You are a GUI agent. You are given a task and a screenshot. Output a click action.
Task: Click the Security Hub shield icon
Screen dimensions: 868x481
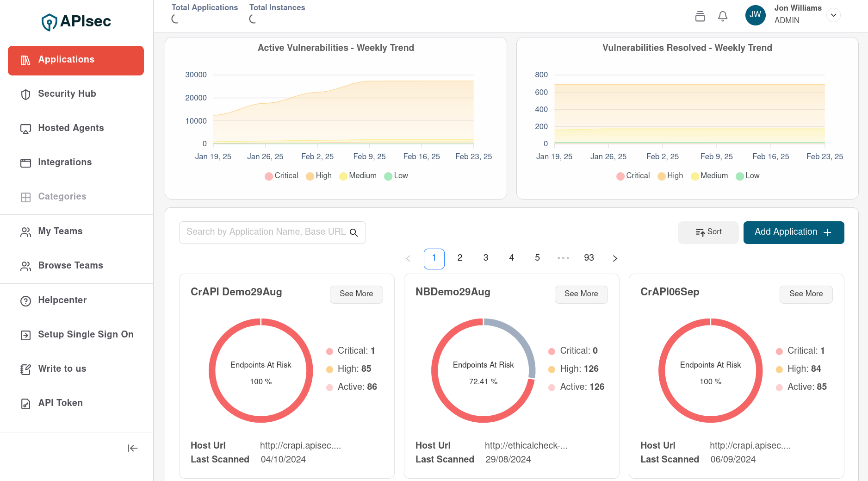26,94
